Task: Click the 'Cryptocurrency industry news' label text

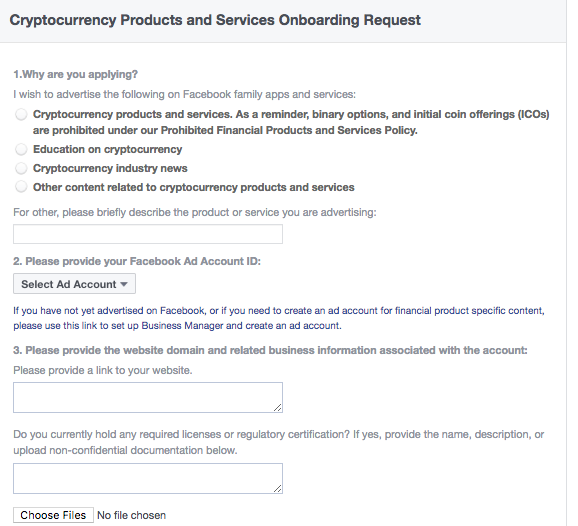Action: tap(110, 168)
